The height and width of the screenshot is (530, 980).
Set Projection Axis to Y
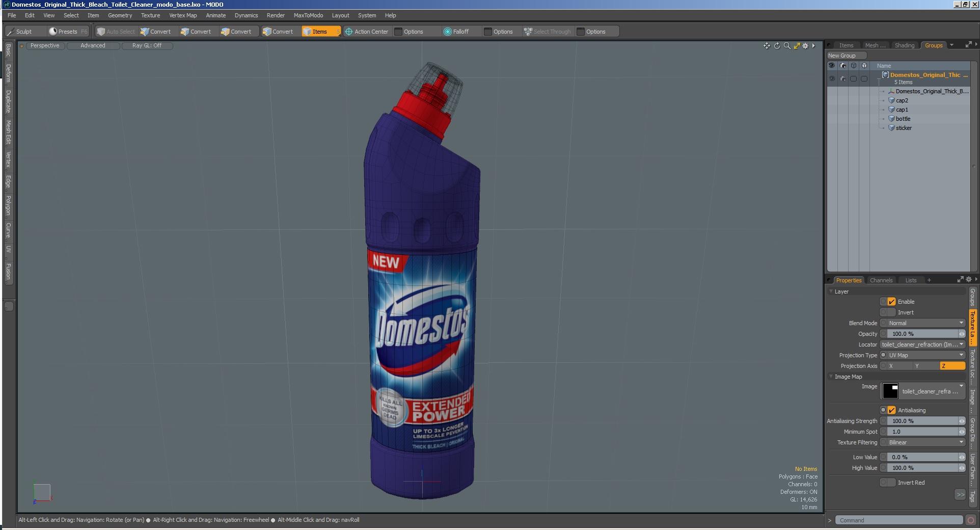pyautogui.click(x=926, y=366)
